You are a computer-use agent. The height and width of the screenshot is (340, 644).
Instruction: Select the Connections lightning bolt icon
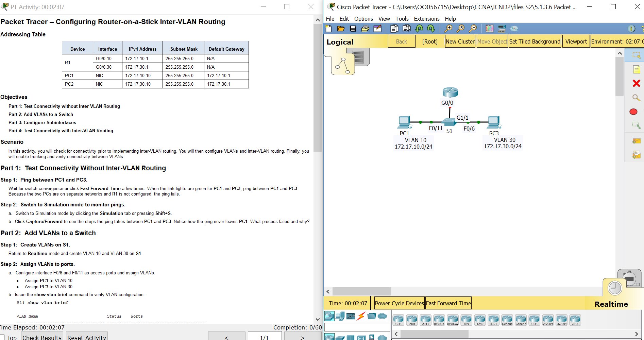click(361, 316)
